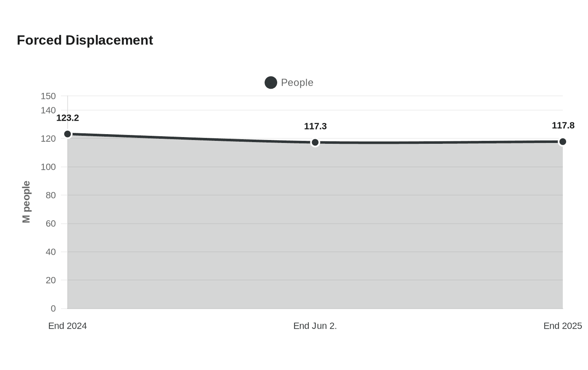588x370 pixels.
Task: Click the 20 y-axis tick label
Action: click(51, 280)
